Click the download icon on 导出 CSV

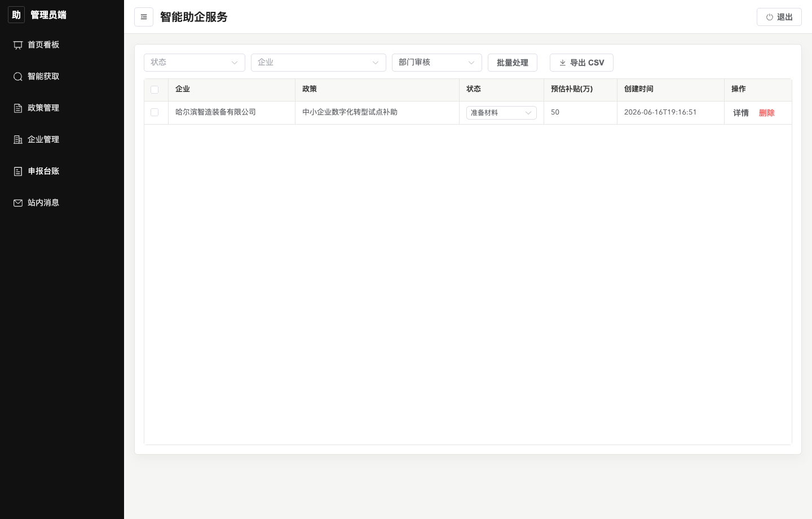coord(563,63)
